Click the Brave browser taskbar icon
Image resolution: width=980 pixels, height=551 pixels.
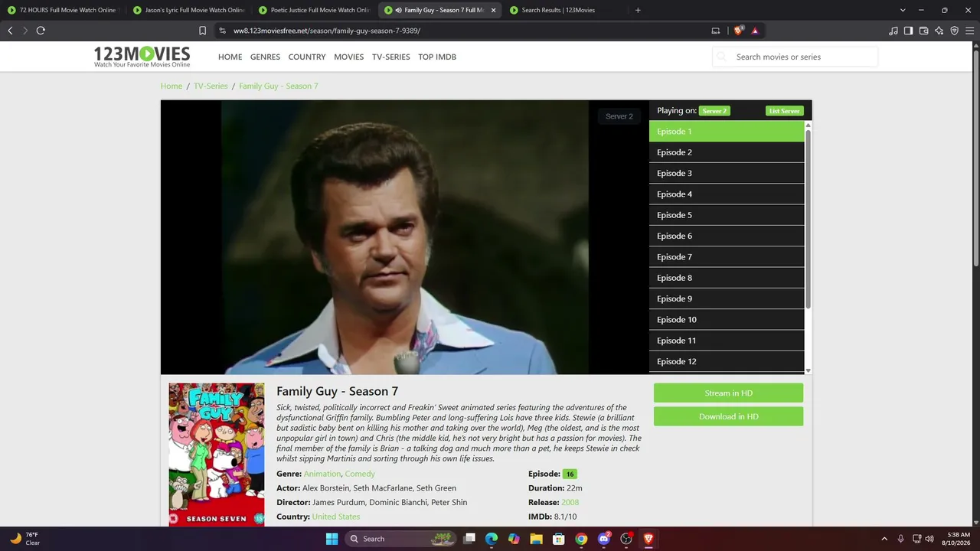coord(648,539)
